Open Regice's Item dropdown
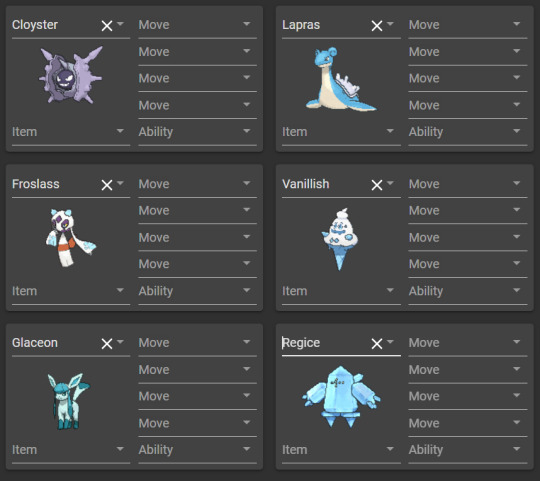 341,450
